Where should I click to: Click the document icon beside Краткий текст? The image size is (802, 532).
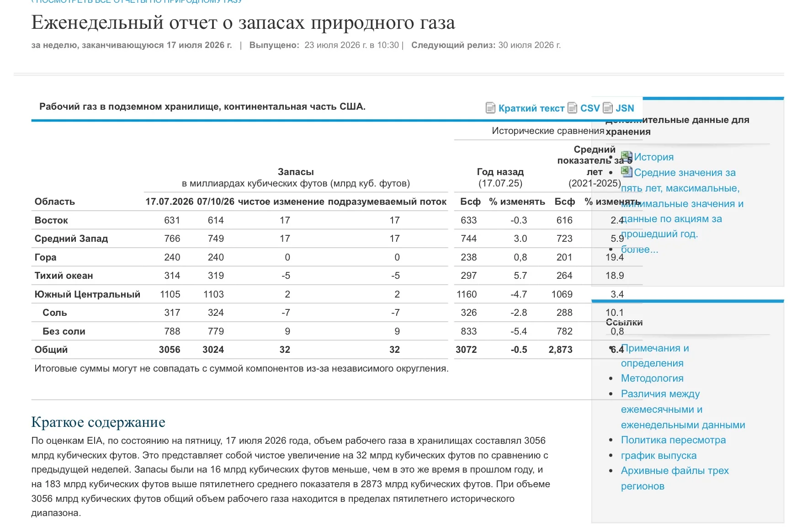[x=490, y=108]
